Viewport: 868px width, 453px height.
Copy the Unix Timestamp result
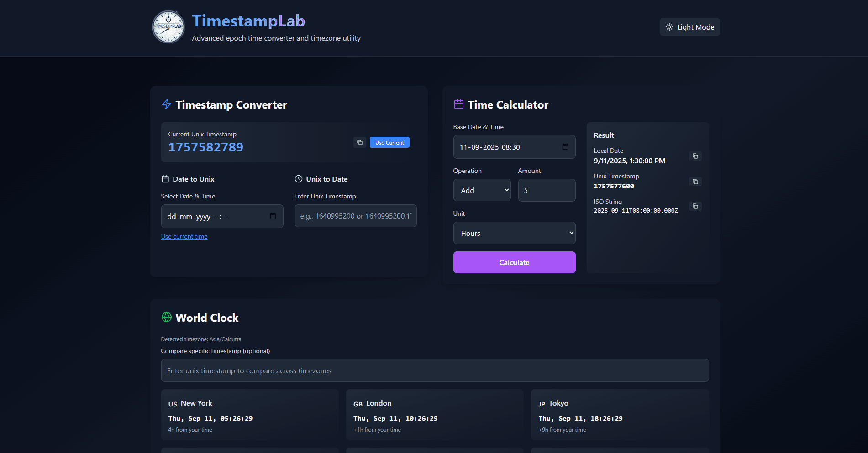695,182
